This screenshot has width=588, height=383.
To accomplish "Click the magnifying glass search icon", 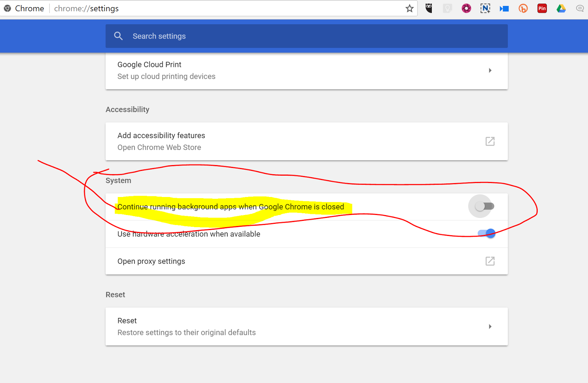I will pyautogui.click(x=118, y=36).
